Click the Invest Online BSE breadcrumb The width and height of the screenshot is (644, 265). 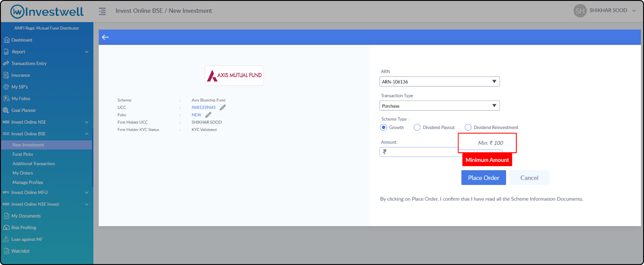pos(139,11)
